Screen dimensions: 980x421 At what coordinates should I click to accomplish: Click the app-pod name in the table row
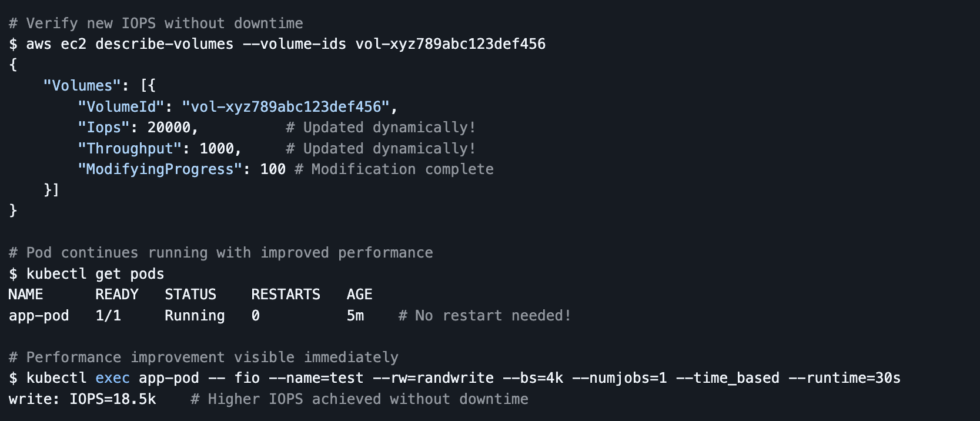tap(39, 316)
